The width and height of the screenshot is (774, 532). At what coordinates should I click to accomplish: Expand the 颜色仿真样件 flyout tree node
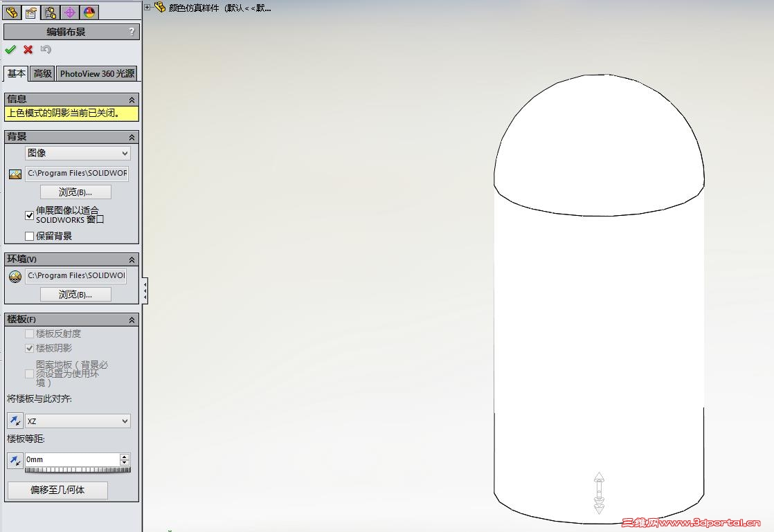coord(147,7)
